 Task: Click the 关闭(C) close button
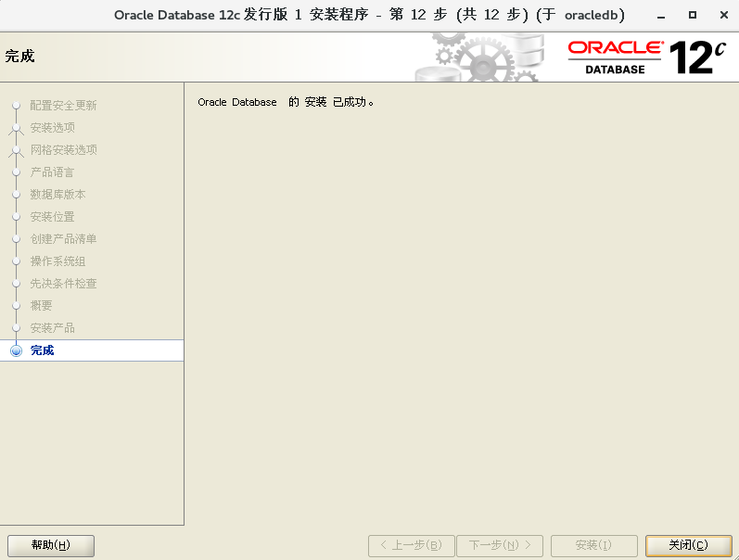688,545
